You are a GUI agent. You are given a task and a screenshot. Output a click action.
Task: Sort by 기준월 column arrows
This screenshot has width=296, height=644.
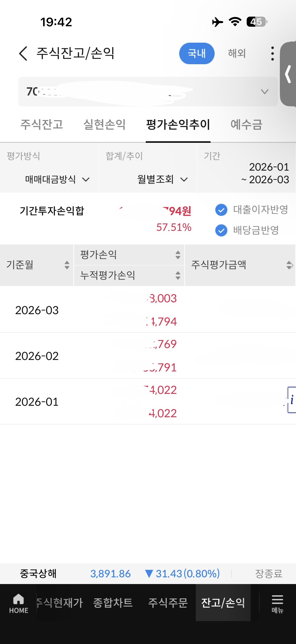(67, 265)
